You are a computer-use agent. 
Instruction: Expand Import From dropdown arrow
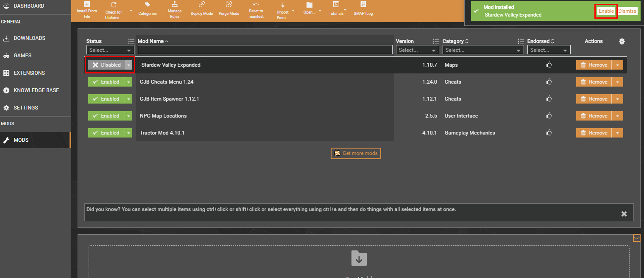(293, 10)
